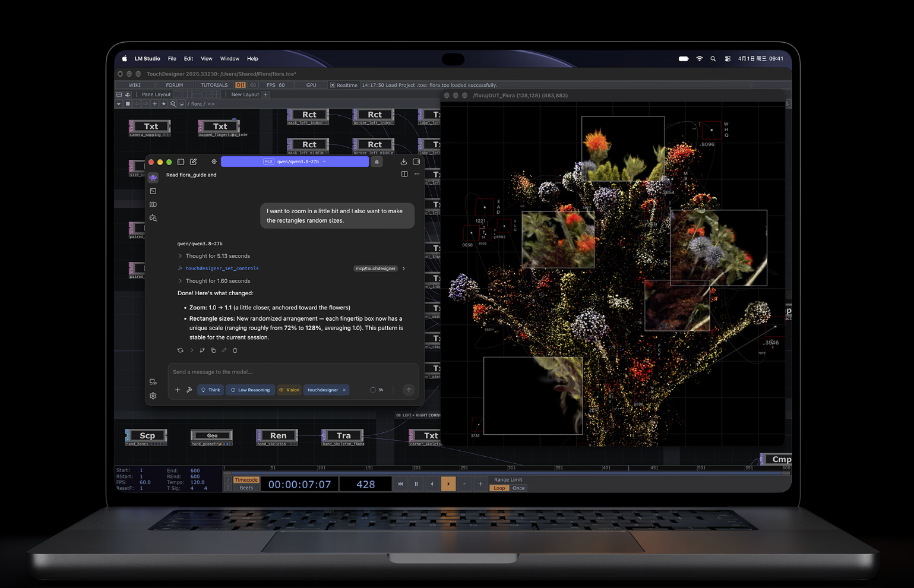The width and height of the screenshot is (914, 588).
Task: Delete the assistant message
Action: [235, 350]
